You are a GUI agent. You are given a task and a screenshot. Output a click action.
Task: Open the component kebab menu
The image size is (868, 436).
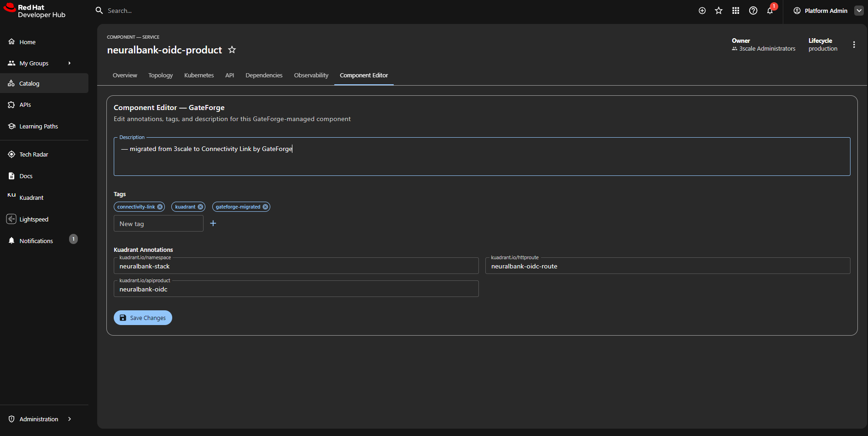(x=854, y=45)
